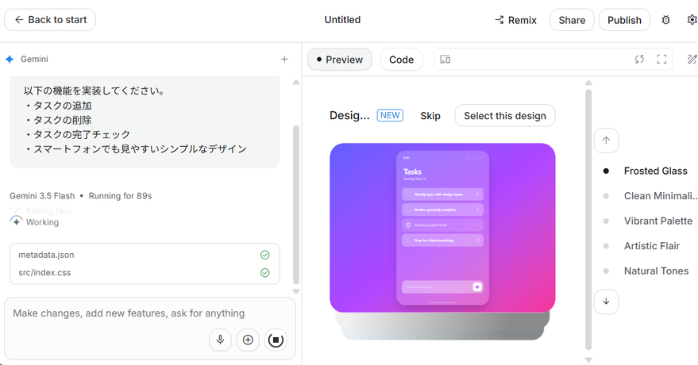698x365 pixels.
Task: Click chat scrollbar down arrow
Action: pyautogui.click(x=296, y=292)
